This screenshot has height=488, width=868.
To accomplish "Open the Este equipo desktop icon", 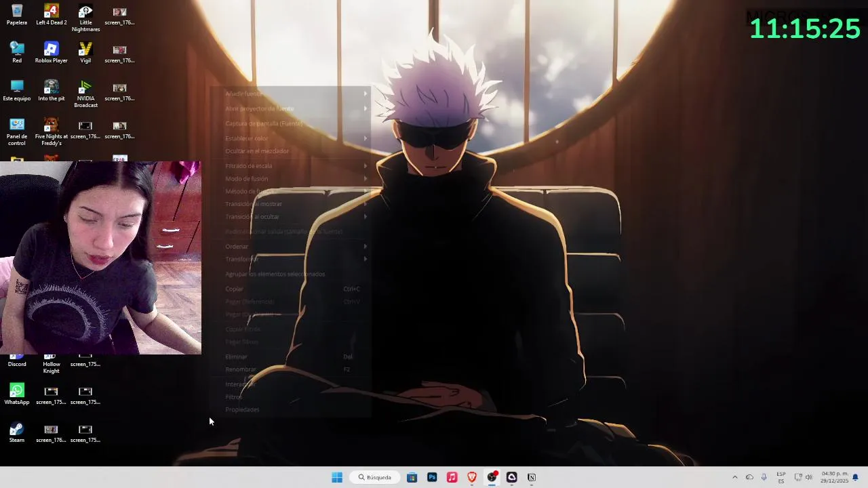I will point(17,91).
